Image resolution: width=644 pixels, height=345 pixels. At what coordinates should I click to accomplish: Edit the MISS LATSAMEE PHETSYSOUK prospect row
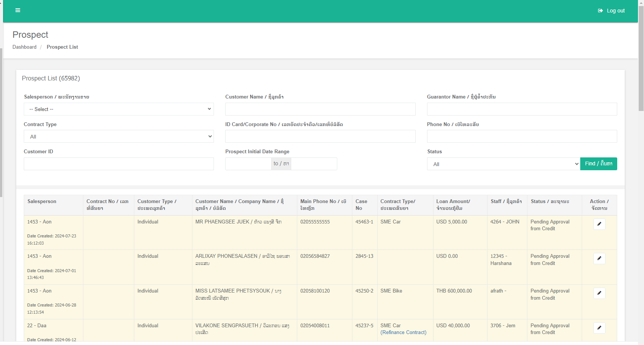tap(599, 293)
